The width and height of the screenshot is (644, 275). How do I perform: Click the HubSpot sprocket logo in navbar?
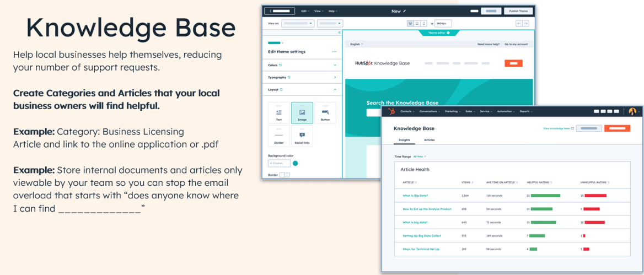(391, 111)
